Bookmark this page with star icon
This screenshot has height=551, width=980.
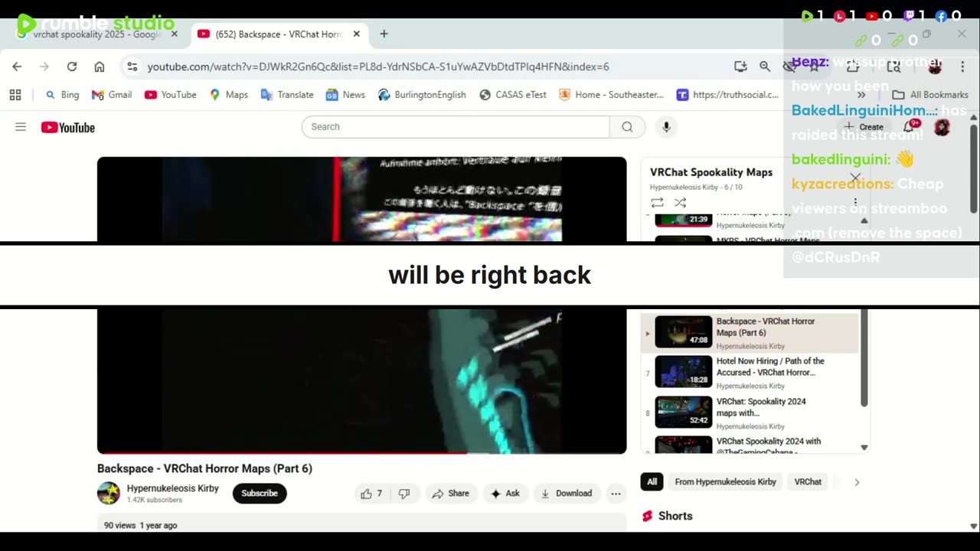coord(814,67)
